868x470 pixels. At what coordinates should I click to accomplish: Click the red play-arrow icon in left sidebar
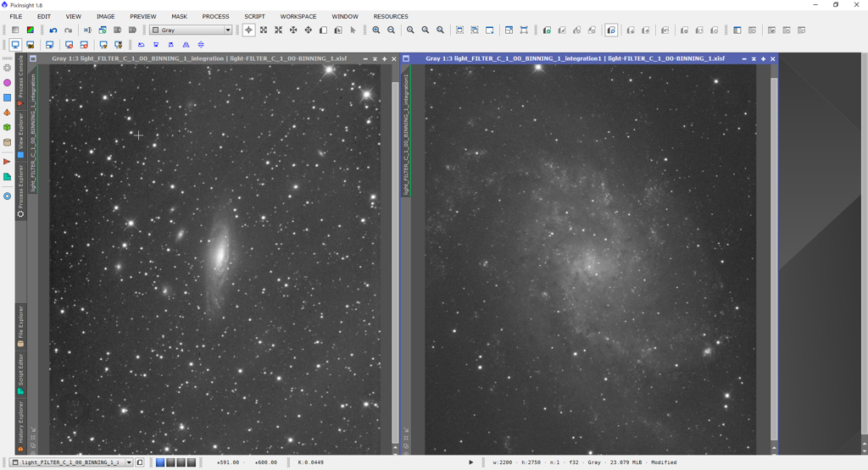[x=7, y=162]
